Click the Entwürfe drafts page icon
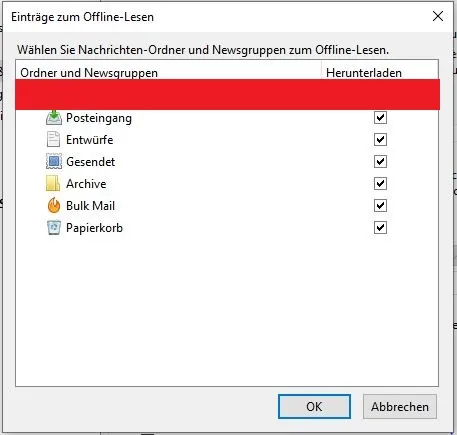Screen dimensions: 457x435 pyautogui.click(x=53, y=139)
